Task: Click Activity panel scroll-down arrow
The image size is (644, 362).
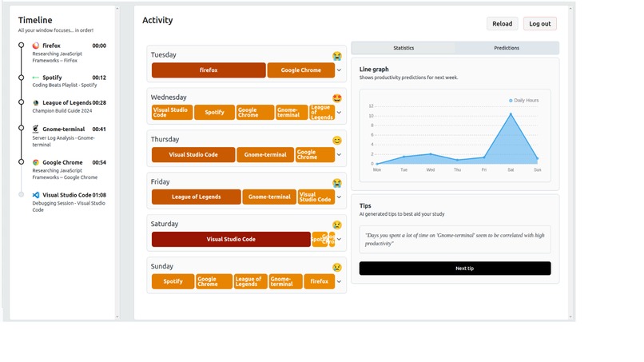Action: point(570,316)
